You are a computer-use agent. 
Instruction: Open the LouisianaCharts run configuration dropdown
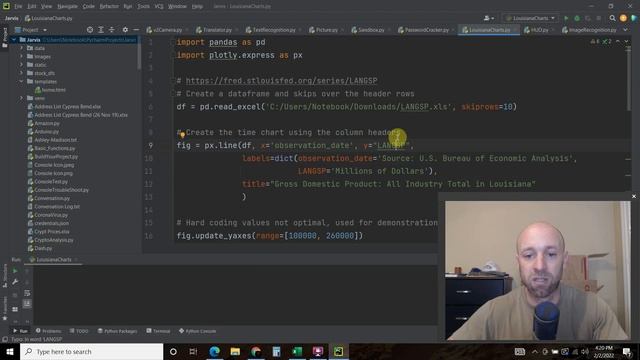[531, 18]
